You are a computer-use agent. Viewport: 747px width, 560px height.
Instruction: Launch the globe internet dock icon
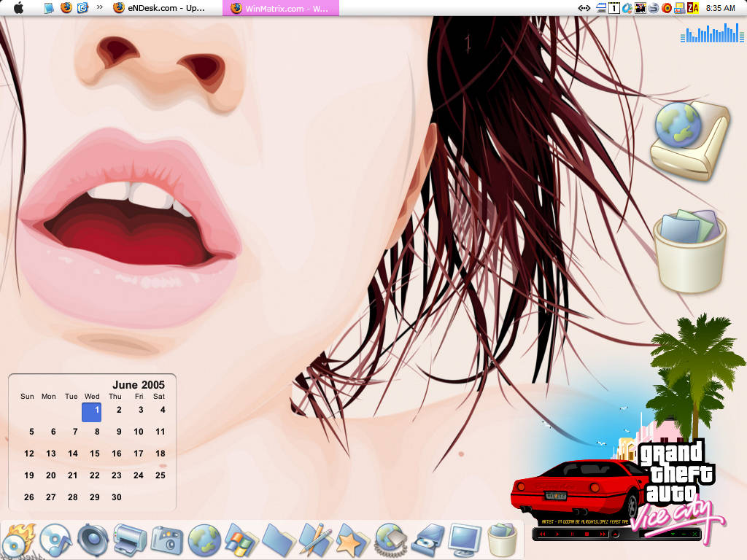pyautogui.click(x=204, y=540)
